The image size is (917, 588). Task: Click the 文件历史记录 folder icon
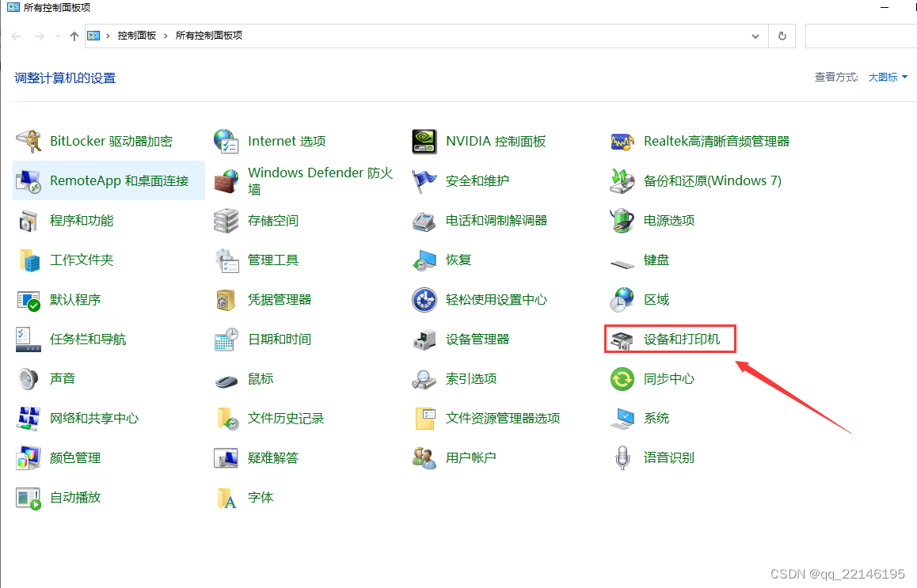point(226,419)
